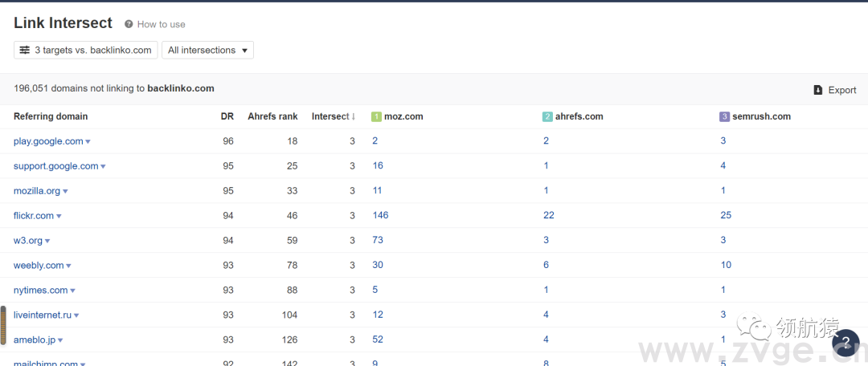The width and height of the screenshot is (868, 366).
Task: Click the 22 ahrefs.com links for flickr.com
Action: pos(549,215)
